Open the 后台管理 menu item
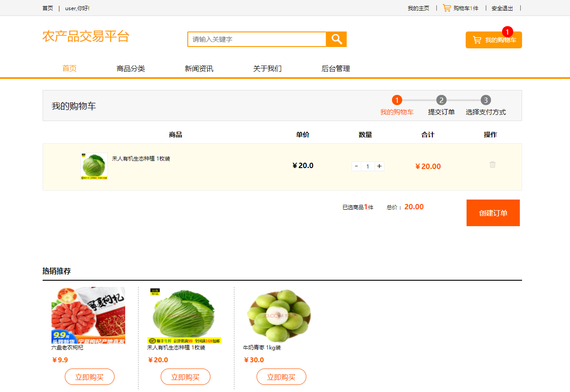 [x=336, y=68]
